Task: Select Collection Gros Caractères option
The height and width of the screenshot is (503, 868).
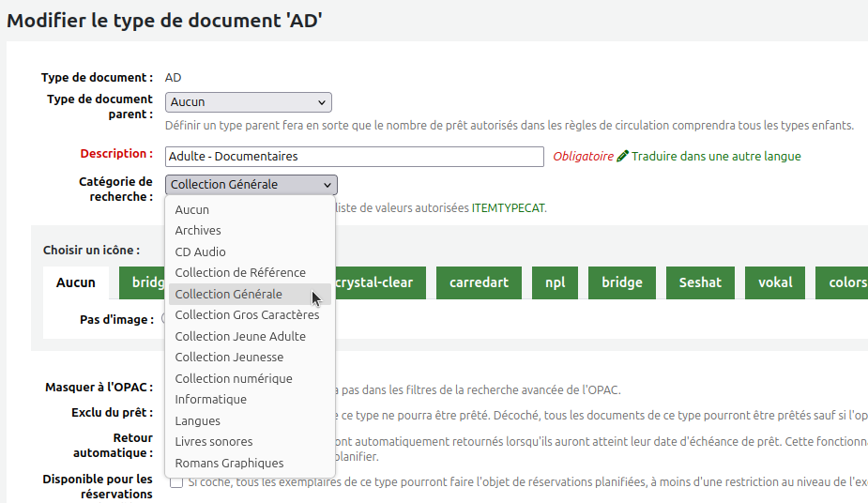Action: point(251,315)
